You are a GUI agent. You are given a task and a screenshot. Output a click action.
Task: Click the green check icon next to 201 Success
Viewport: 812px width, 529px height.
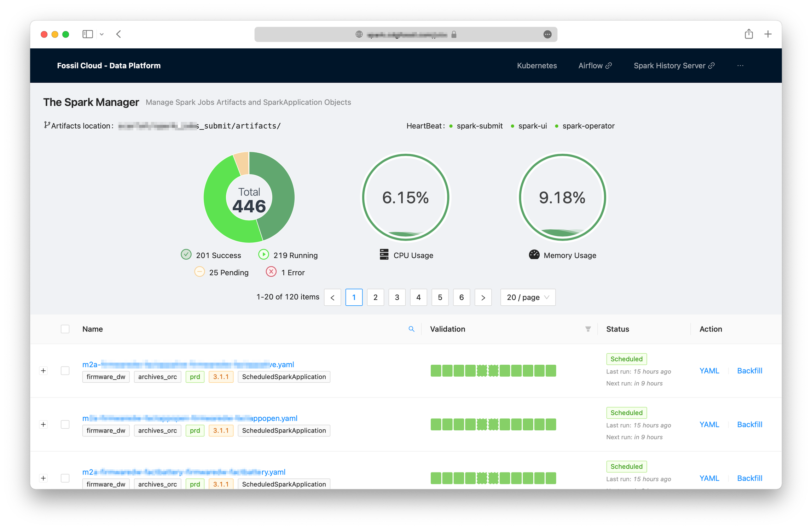point(186,254)
